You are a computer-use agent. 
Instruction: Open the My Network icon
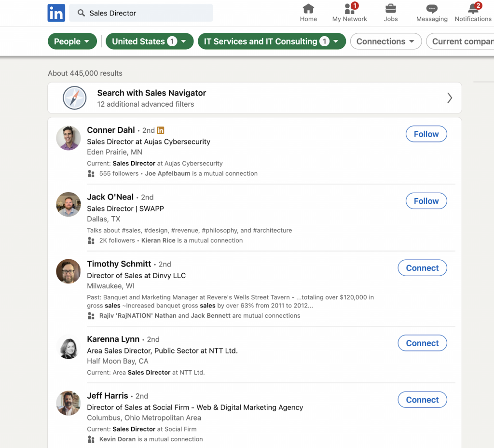[x=349, y=9]
